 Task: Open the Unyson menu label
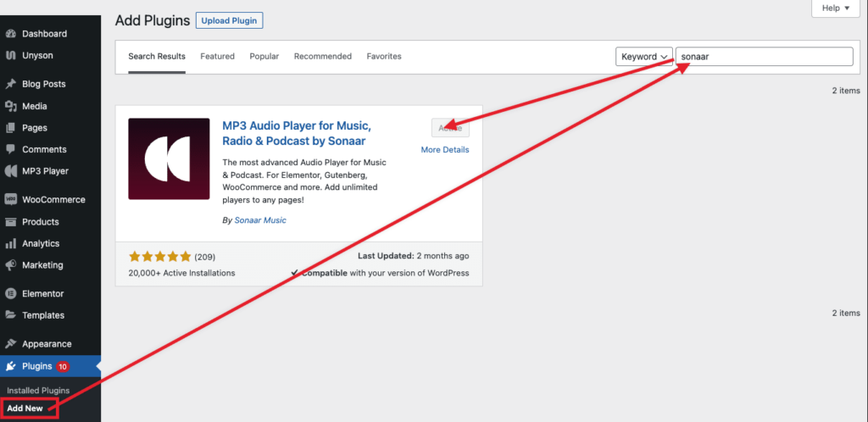(x=37, y=56)
